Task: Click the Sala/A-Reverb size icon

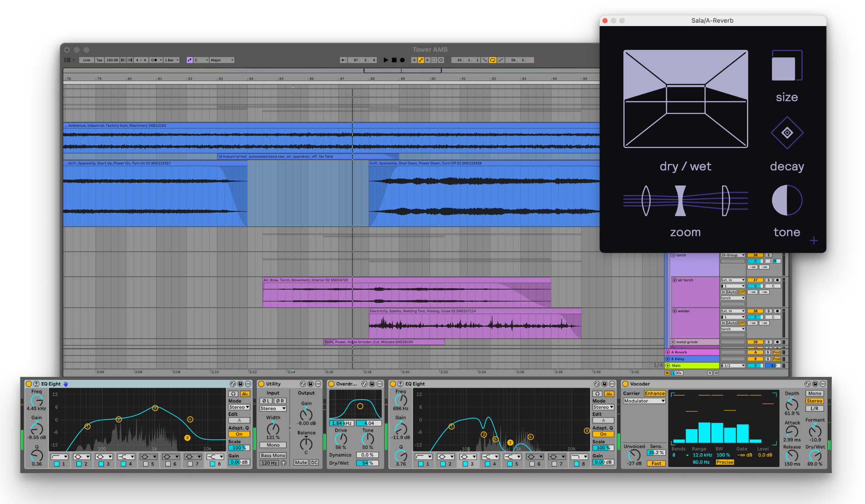Action: pyautogui.click(x=787, y=66)
